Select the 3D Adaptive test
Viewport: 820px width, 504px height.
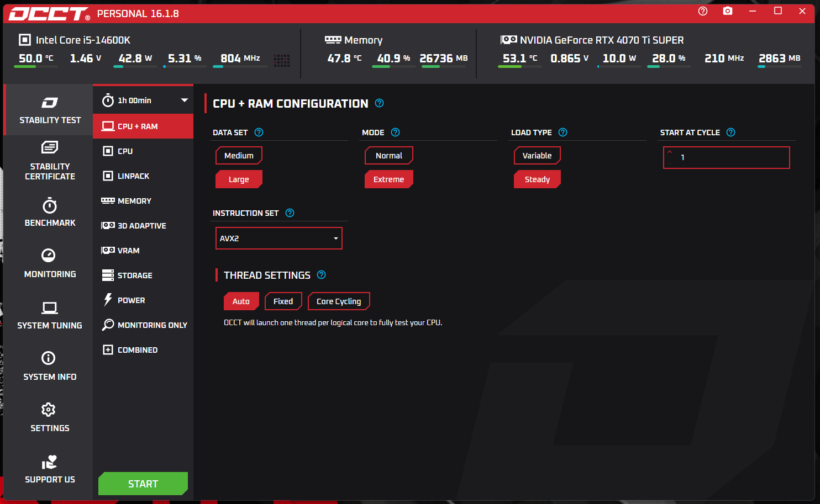[143, 226]
